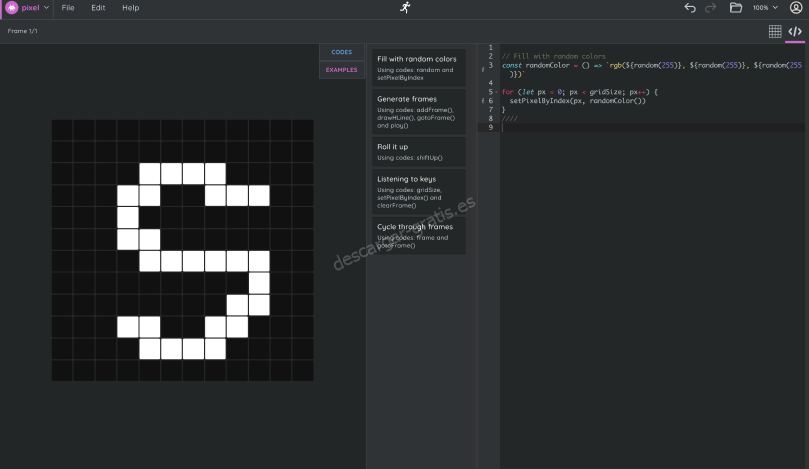Viewport: 809px width, 469px height.
Task: Open the Help menu
Action: click(x=131, y=7)
